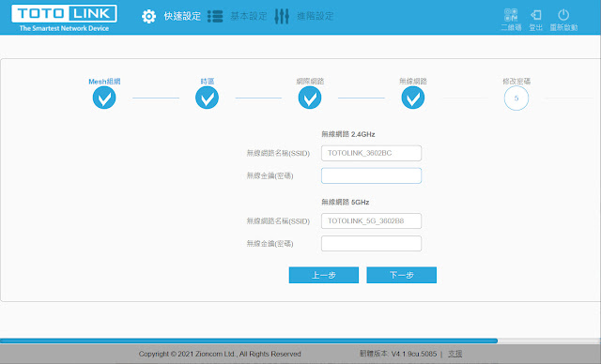The height and width of the screenshot is (364, 601).
Task: Click the Copyright 2021 Zioncom text
Action: point(220,354)
